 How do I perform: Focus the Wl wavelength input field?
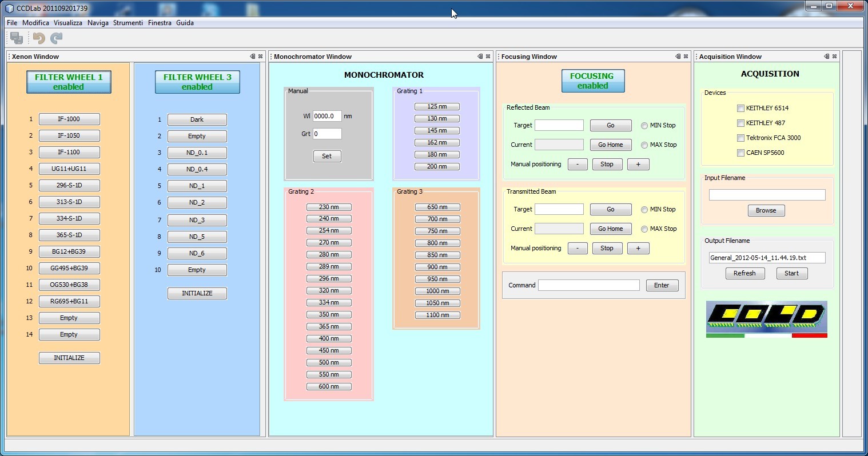tap(327, 116)
